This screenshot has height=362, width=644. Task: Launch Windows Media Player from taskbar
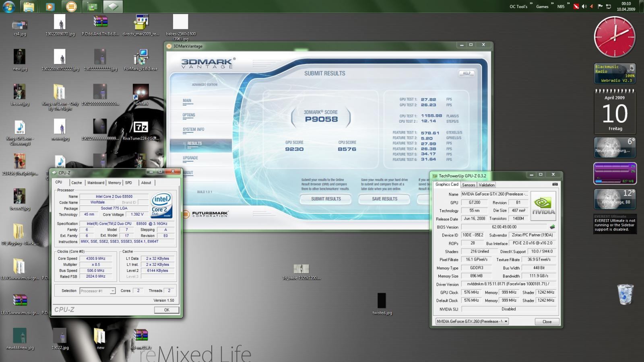click(50, 6)
